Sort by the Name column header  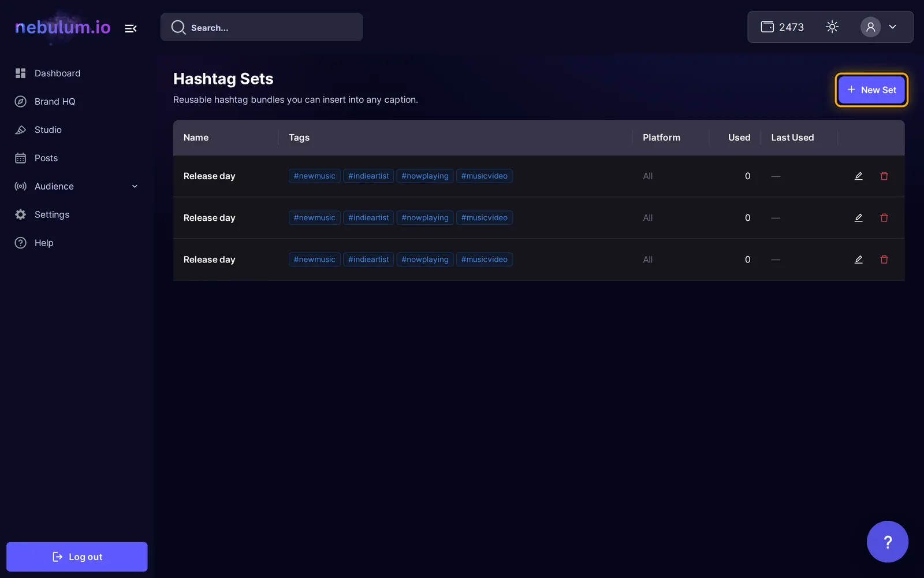tap(196, 138)
